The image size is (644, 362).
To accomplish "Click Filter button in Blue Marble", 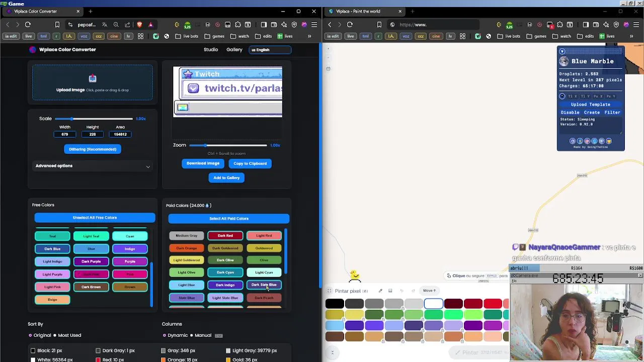I will point(612,113).
